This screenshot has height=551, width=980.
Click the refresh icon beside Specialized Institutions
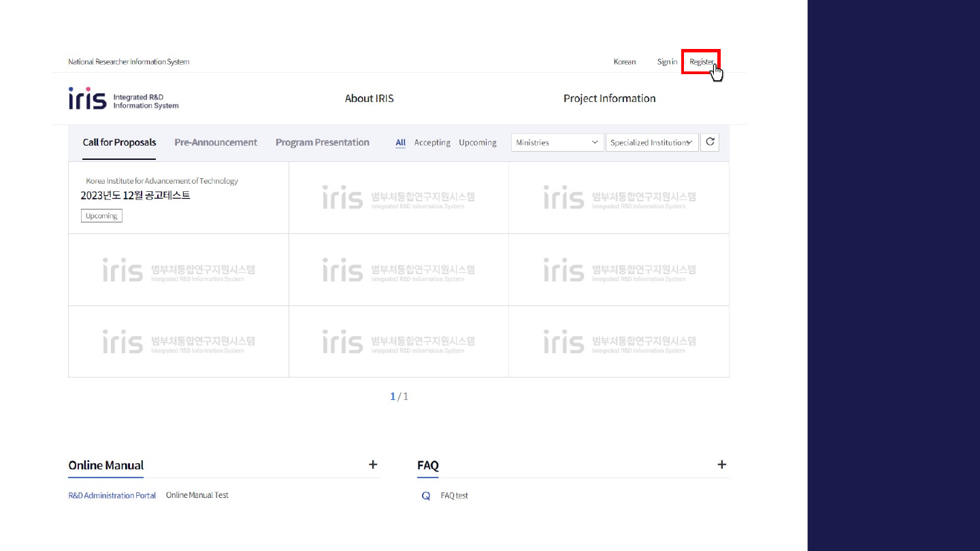point(710,142)
